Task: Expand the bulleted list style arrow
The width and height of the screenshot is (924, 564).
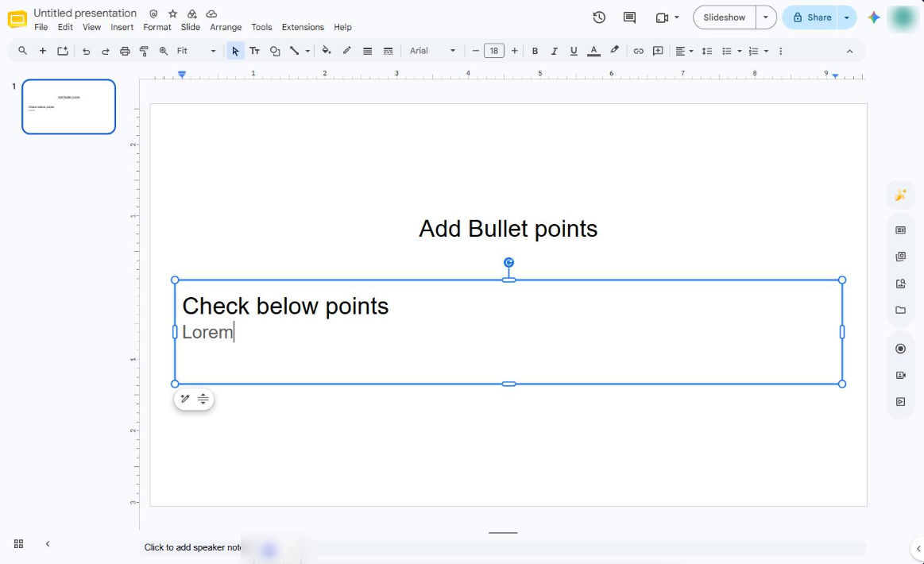Action: coord(740,52)
